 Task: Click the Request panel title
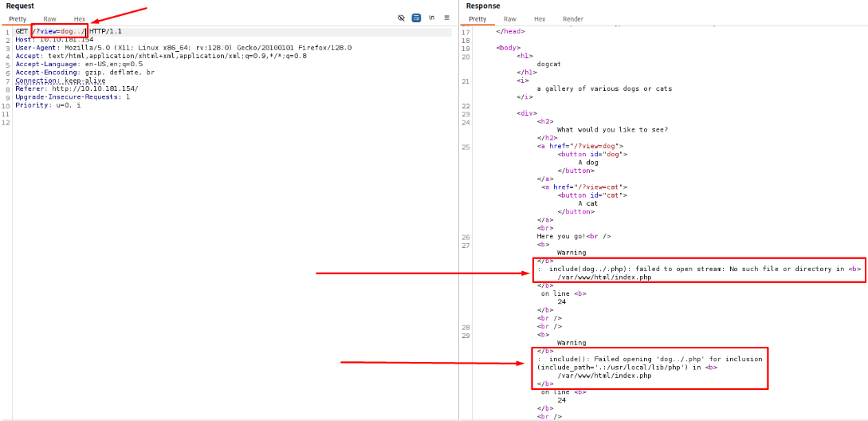(x=20, y=6)
